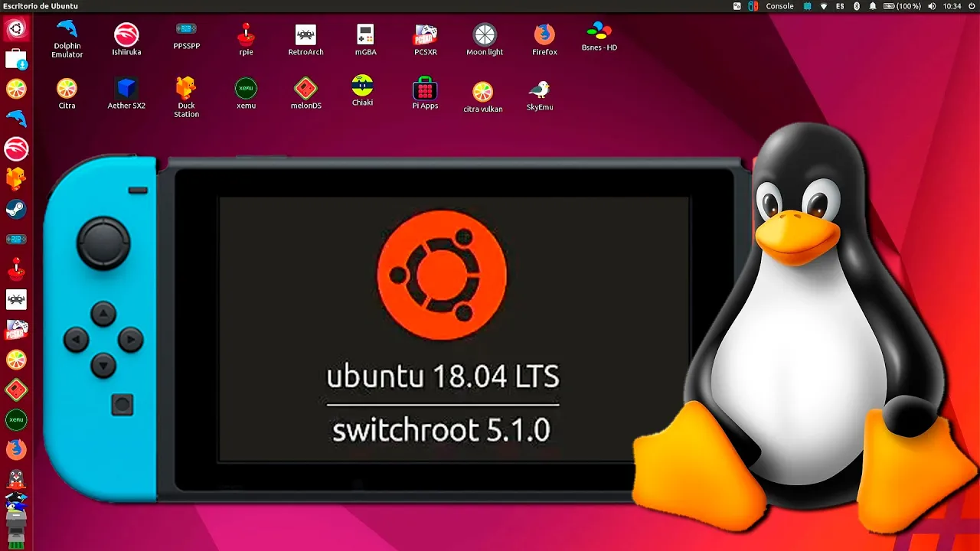Launch PCSXR from the left dock
Screen dimensions: 980x551
[x=16, y=330]
